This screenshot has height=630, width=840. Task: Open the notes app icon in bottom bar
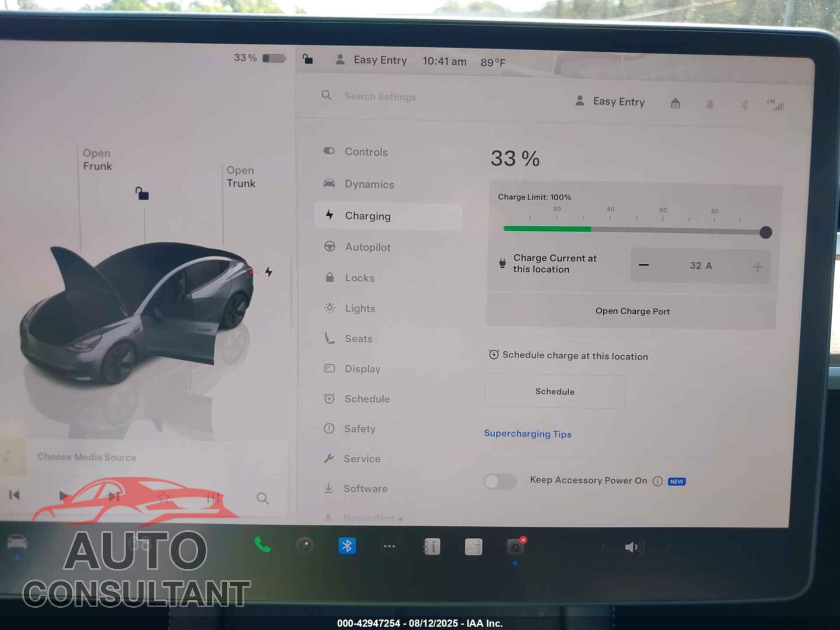[473, 547]
